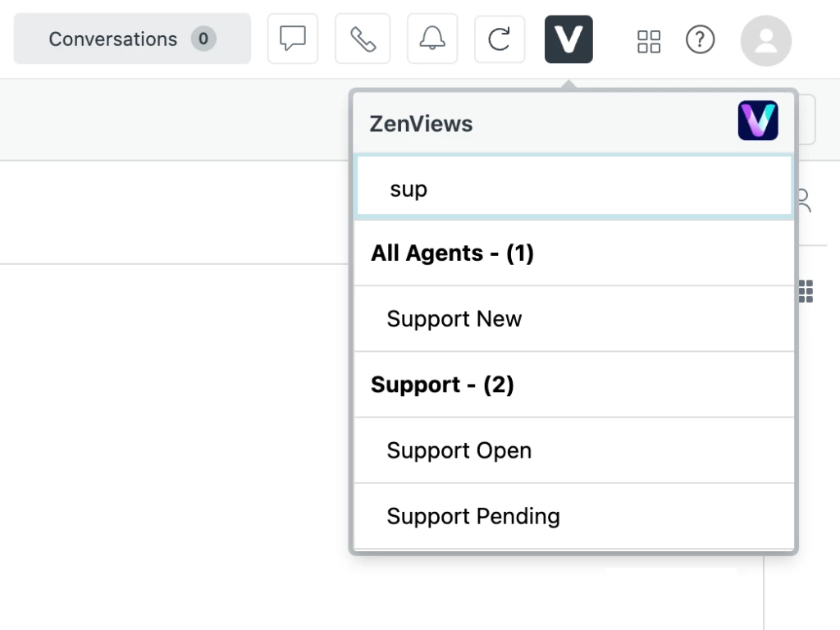Show notifications via the bell icon

click(x=432, y=39)
